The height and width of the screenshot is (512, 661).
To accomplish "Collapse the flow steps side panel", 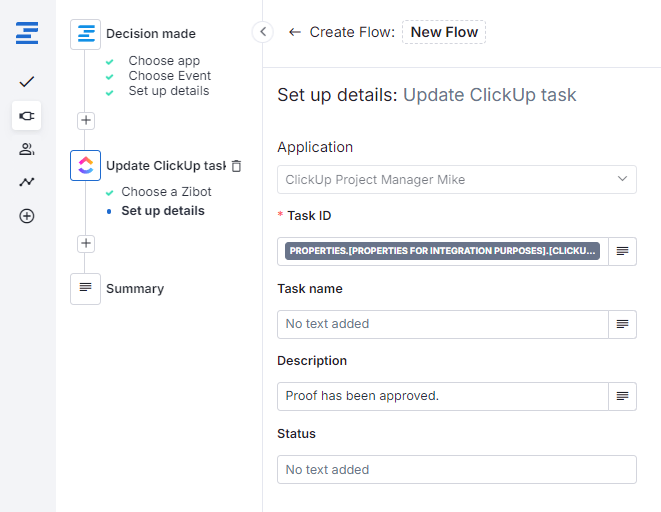I will pyautogui.click(x=263, y=32).
